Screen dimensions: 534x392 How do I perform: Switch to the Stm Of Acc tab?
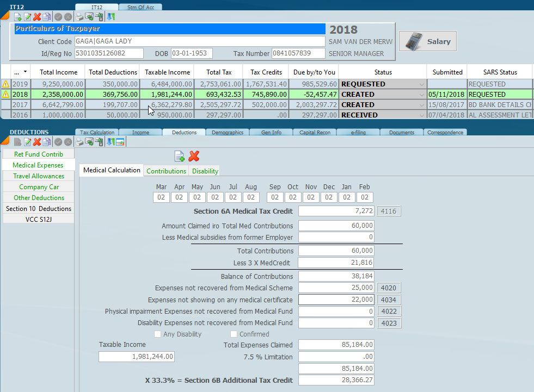tap(140, 7)
